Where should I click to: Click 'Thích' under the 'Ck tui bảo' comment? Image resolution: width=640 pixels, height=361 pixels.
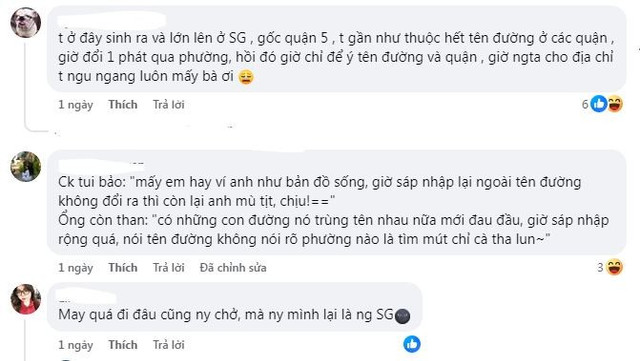click(123, 267)
